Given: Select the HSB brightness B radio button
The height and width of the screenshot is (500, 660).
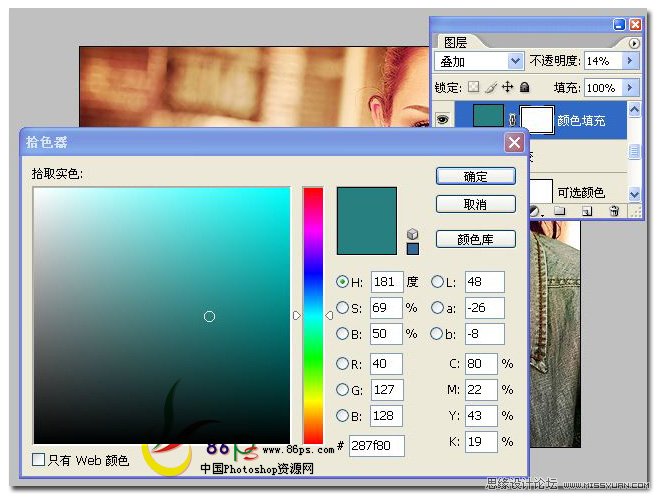Looking at the screenshot, I should coord(342,334).
